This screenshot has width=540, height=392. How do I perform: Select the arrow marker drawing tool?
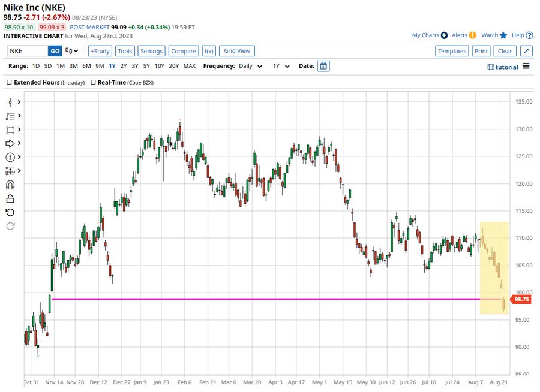(10, 143)
